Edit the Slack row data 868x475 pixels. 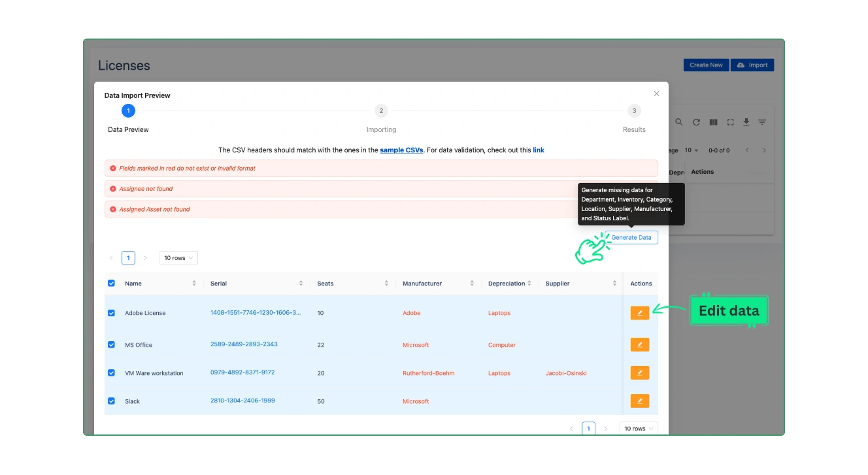click(x=639, y=401)
